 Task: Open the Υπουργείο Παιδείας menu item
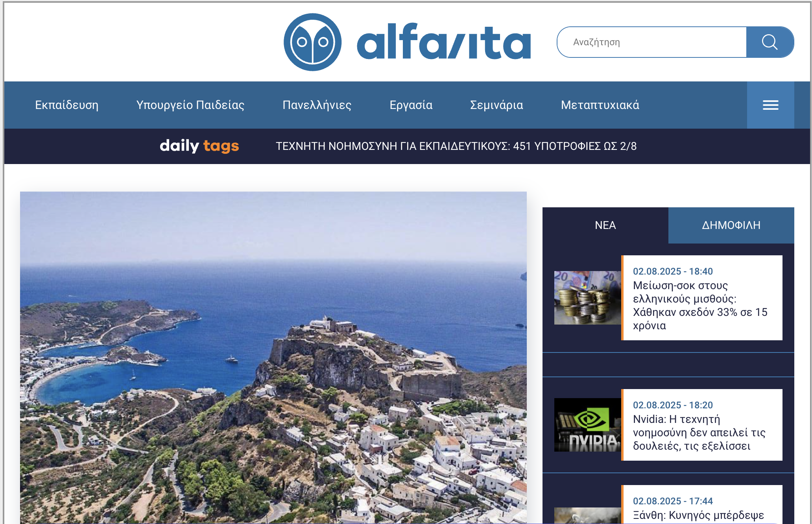(x=190, y=105)
